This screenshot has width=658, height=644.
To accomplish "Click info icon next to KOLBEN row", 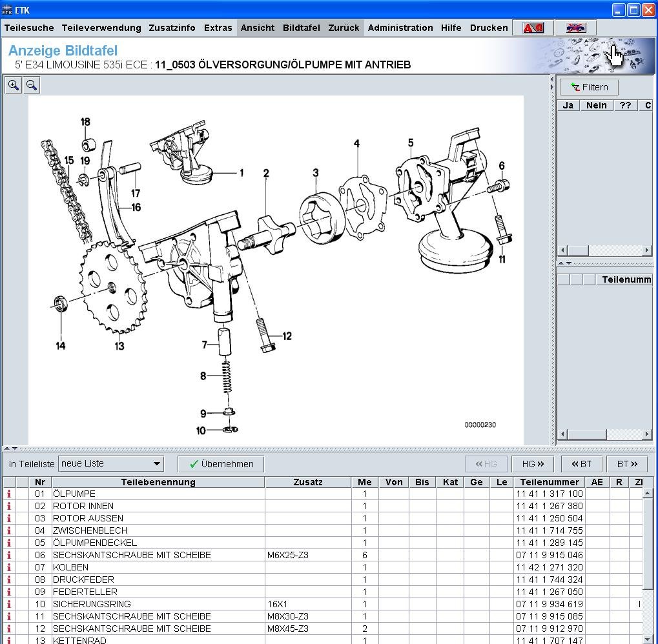I will (9, 567).
